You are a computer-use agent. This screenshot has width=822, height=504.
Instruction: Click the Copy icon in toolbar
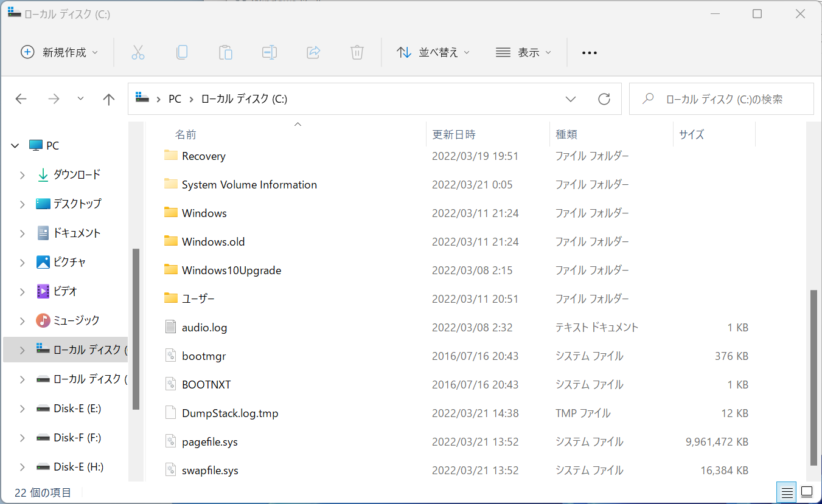pos(182,52)
